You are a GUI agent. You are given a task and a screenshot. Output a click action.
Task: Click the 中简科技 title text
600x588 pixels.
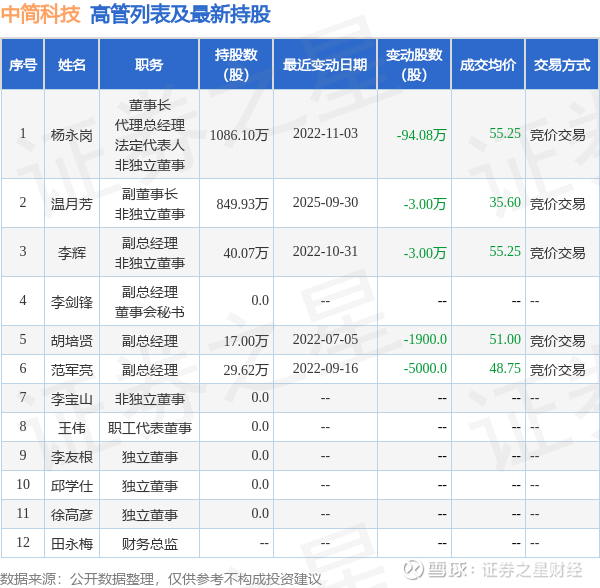coord(41,14)
